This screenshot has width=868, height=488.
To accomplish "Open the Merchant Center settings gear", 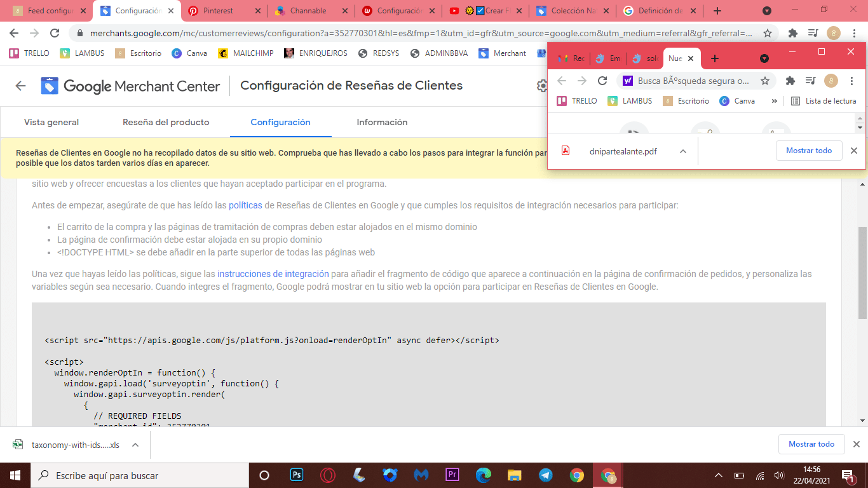I will coord(542,86).
